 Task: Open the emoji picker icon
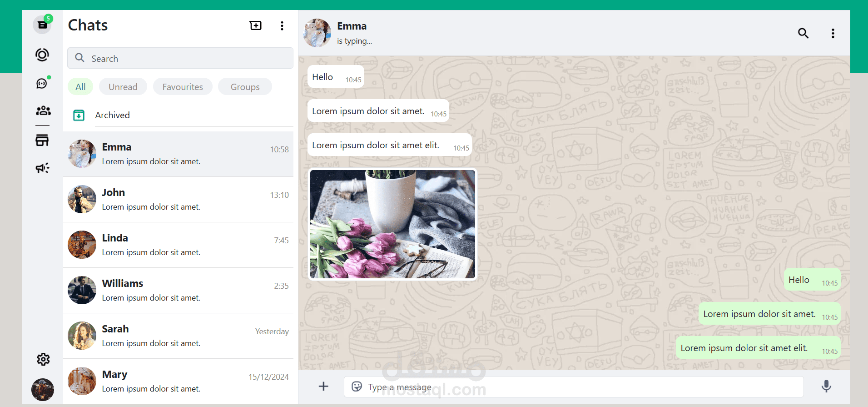point(357,387)
